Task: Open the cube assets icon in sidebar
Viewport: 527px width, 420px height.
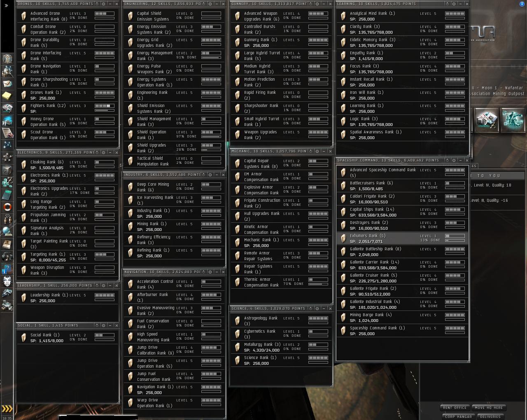Action: [x=7, y=170]
